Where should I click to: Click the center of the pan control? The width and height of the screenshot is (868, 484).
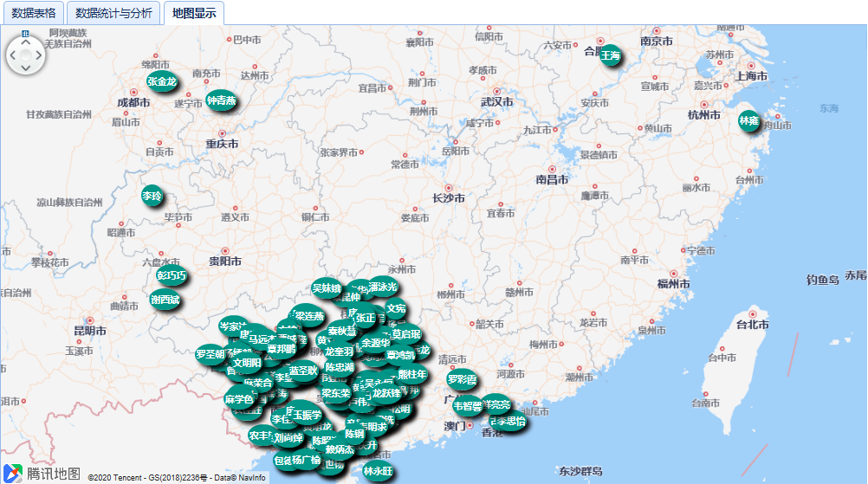pyautogui.click(x=26, y=56)
